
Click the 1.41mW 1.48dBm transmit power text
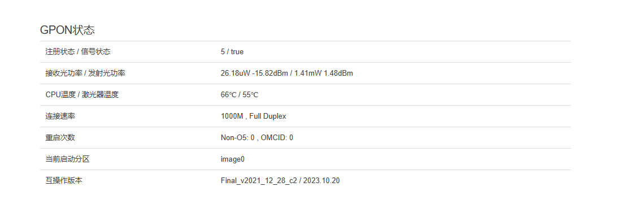[324, 73]
